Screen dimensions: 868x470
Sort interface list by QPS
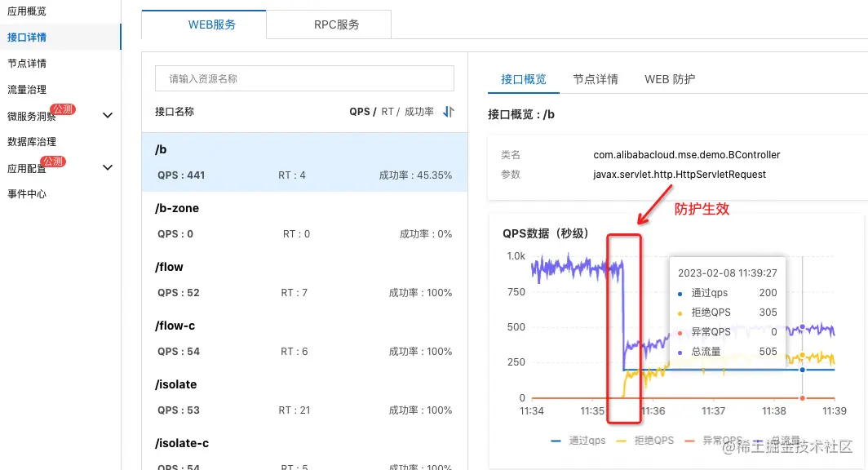point(359,111)
